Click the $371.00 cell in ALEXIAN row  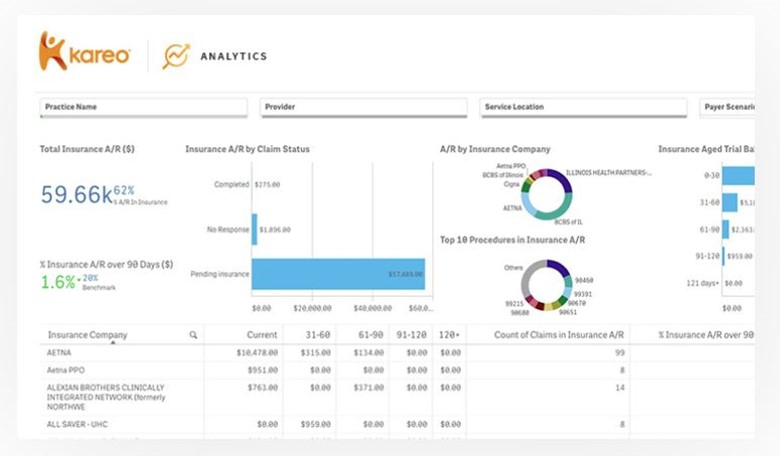[x=369, y=387]
